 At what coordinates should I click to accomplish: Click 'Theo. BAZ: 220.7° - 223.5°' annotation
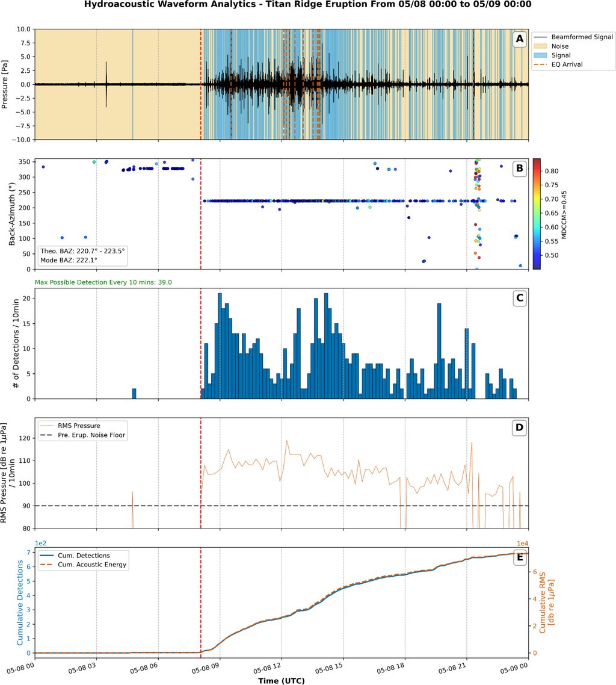tap(82, 251)
